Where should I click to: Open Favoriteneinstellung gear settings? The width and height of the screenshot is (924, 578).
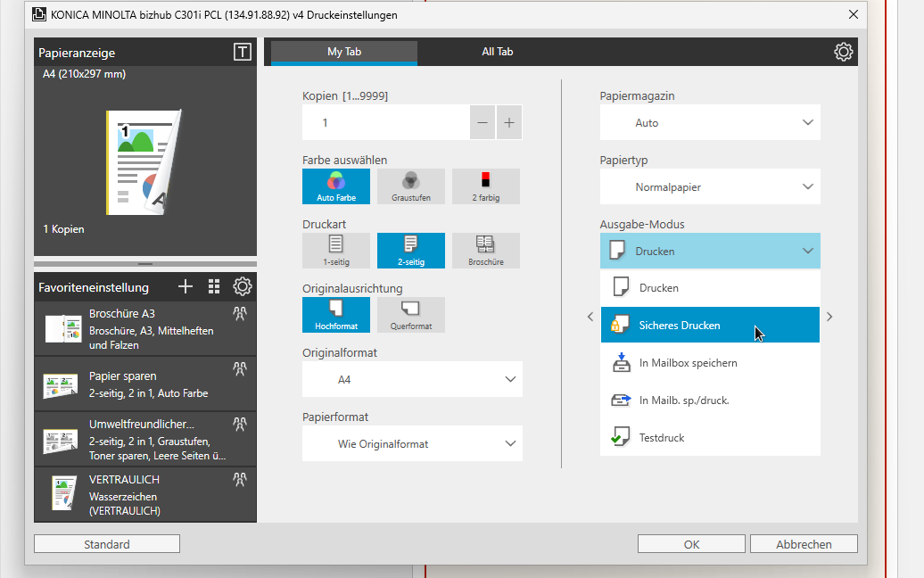242,286
